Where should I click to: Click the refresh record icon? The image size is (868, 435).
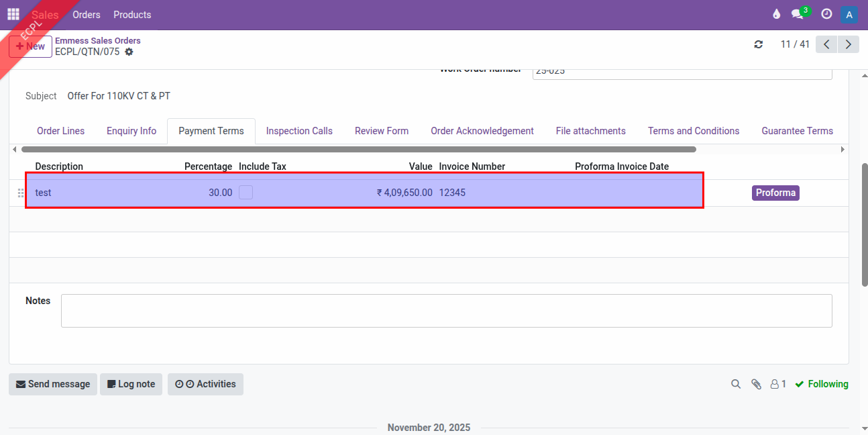[x=759, y=44]
